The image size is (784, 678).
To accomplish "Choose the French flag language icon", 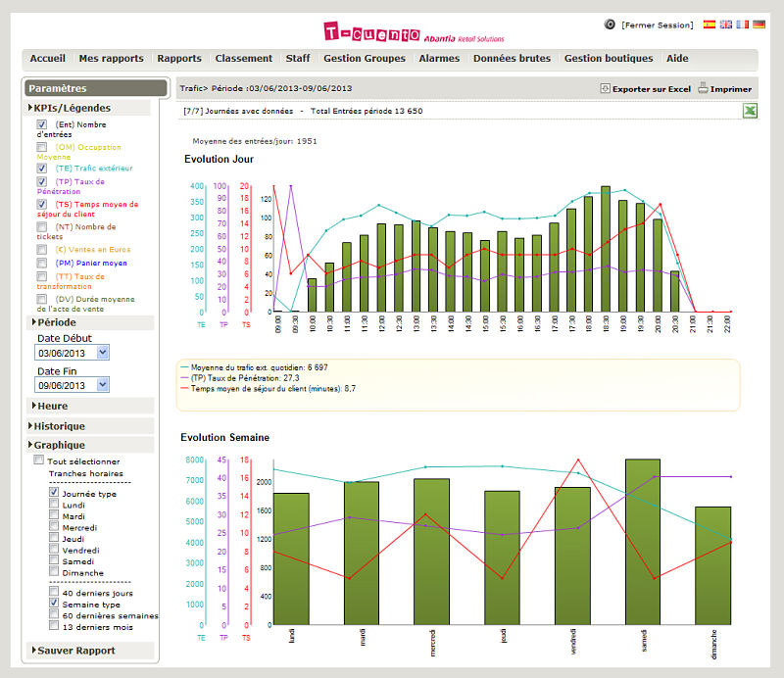I will [x=742, y=24].
